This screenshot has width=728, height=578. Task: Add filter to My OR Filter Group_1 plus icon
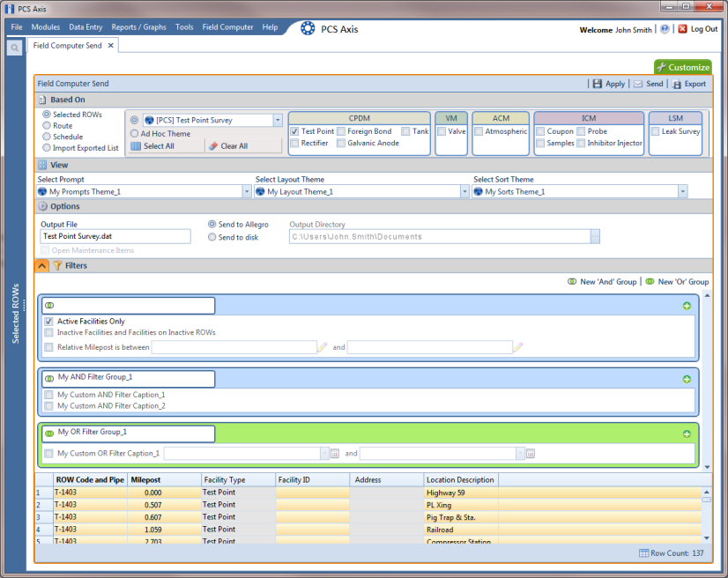coord(687,434)
